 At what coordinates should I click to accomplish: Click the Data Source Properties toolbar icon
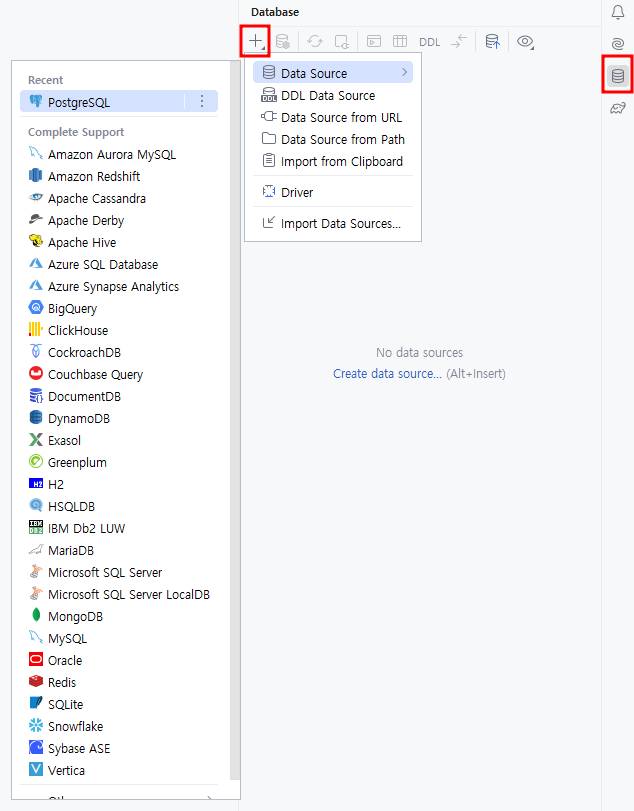283,42
